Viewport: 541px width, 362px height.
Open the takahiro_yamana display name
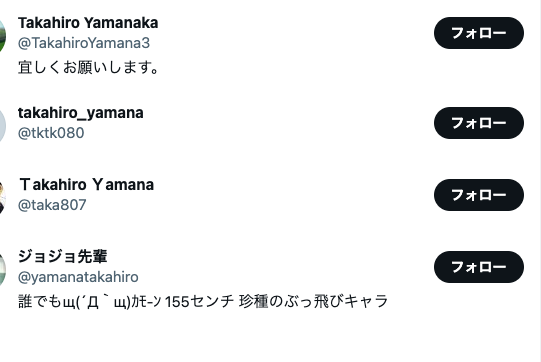tap(81, 113)
